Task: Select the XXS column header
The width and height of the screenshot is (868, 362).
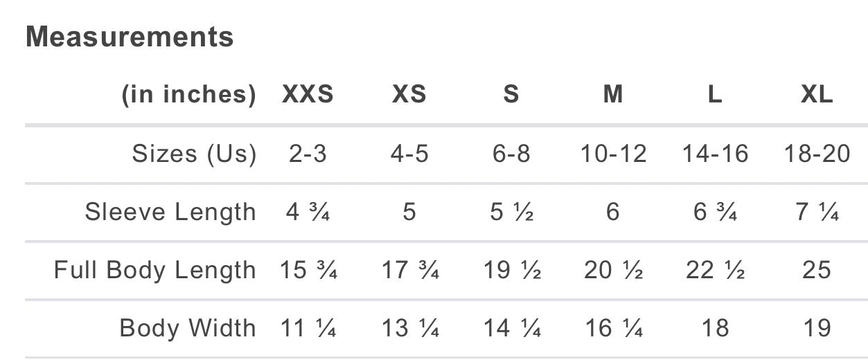Action: pos(308,94)
